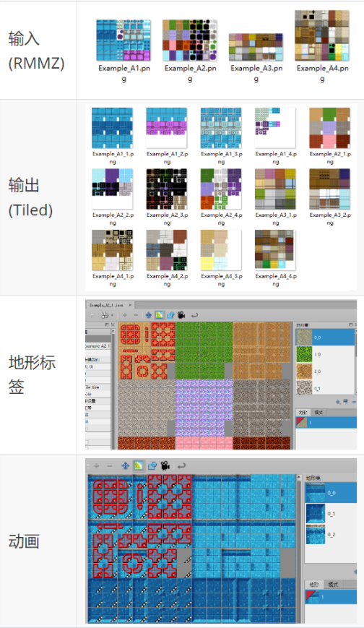The image size is (364, 628).
Task: Click the minus icon in animation toolbar
Action: [109, 466]
